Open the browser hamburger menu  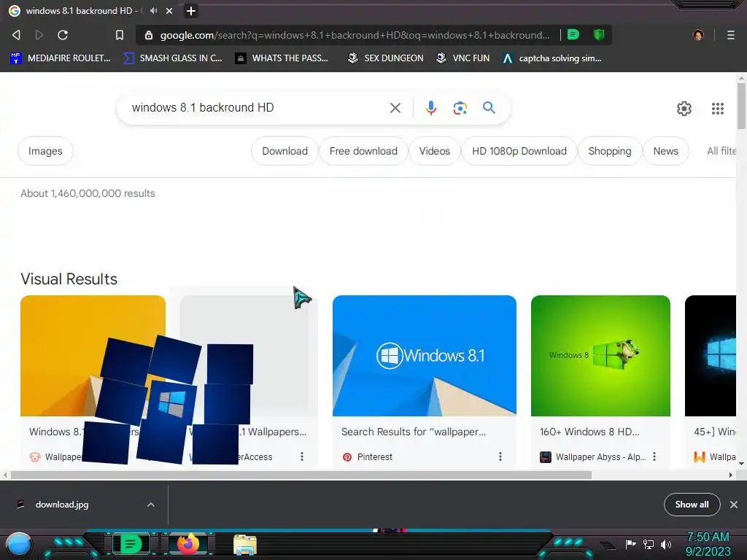tap(730, 35)
